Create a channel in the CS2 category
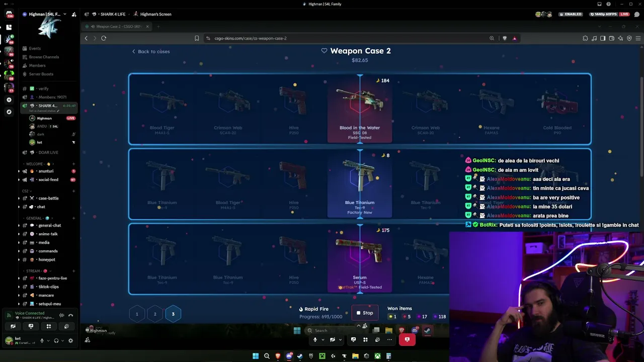This screenshot has height=362, width=644. (x=73, y=191)
